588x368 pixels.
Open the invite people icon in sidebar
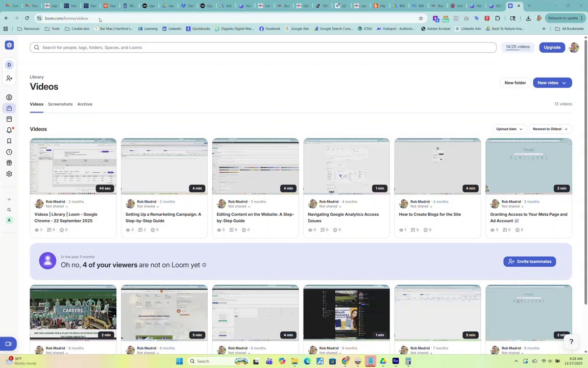9,78
